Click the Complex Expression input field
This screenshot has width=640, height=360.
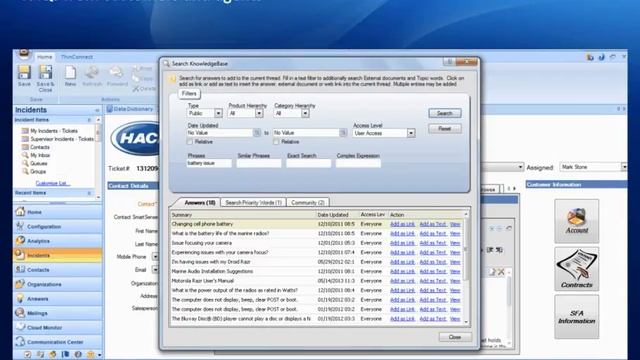358,163
